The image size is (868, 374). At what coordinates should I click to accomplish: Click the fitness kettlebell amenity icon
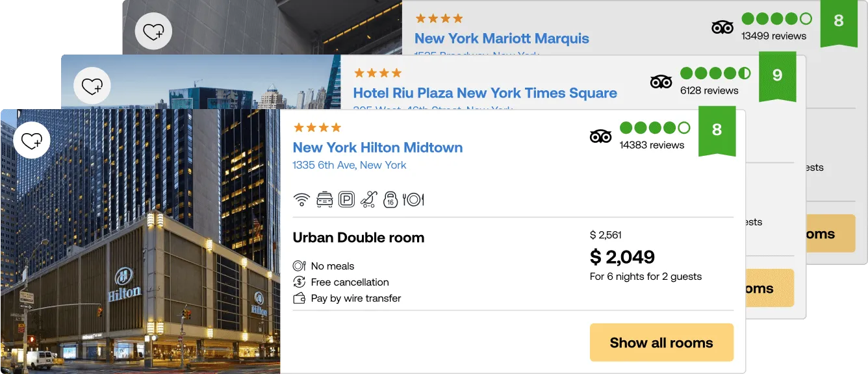pyautogui.click(x=390, y=199)
